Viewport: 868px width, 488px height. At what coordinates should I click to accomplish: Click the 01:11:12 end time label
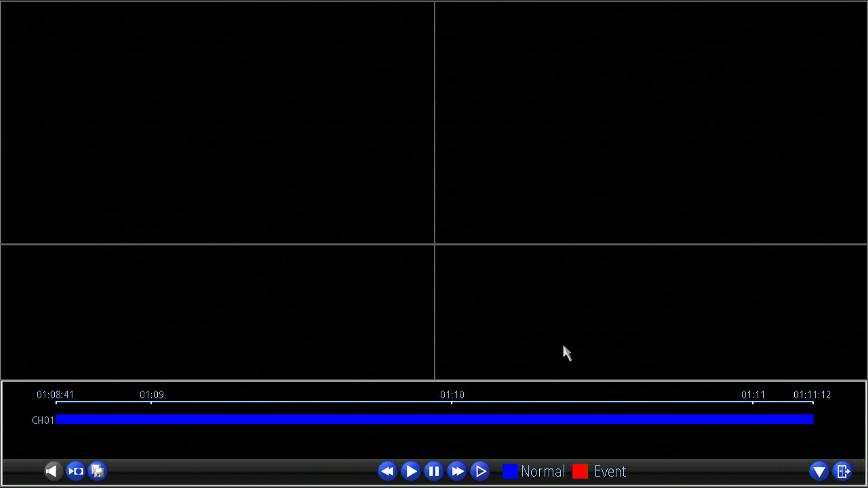pos(812,395)
